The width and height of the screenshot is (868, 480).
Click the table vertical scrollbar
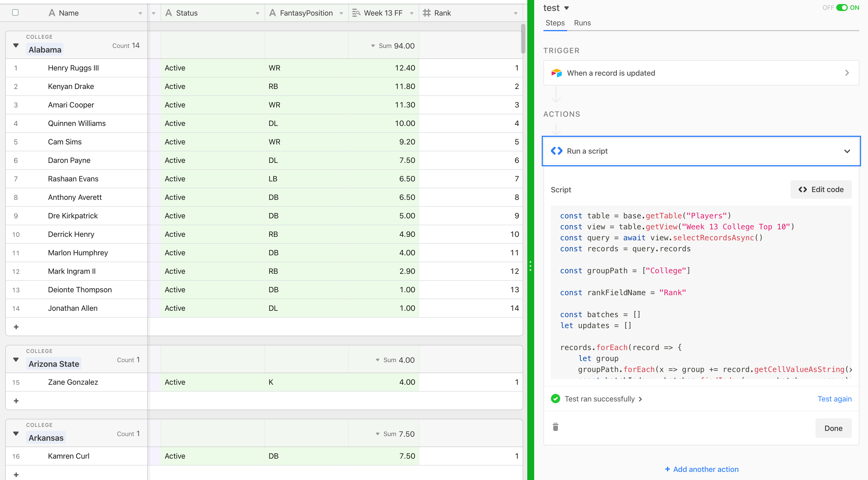523,38
